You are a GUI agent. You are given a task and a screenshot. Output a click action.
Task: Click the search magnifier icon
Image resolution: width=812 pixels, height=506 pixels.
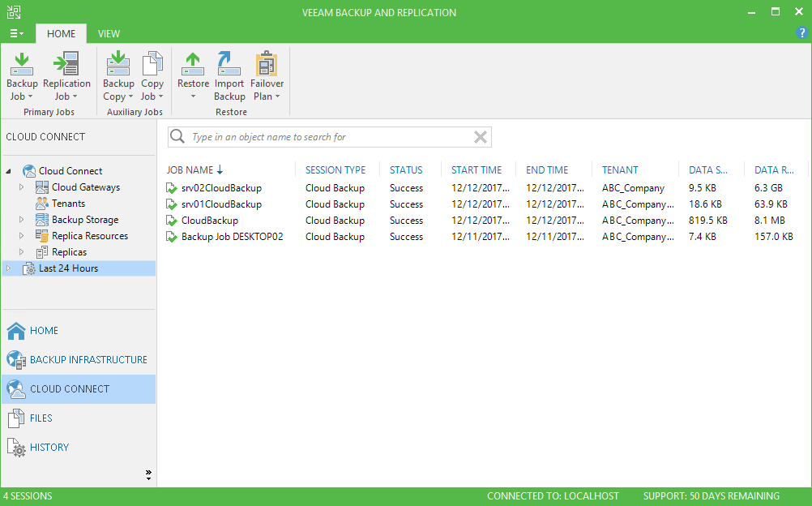177,136
